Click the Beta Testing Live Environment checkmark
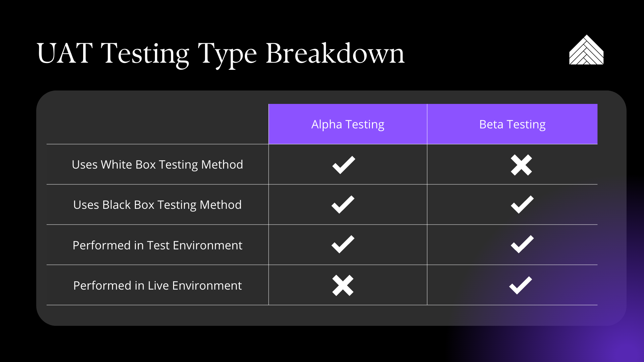Image resolution: width=644 pixels, height=362 pixels. tap(521, 285)
